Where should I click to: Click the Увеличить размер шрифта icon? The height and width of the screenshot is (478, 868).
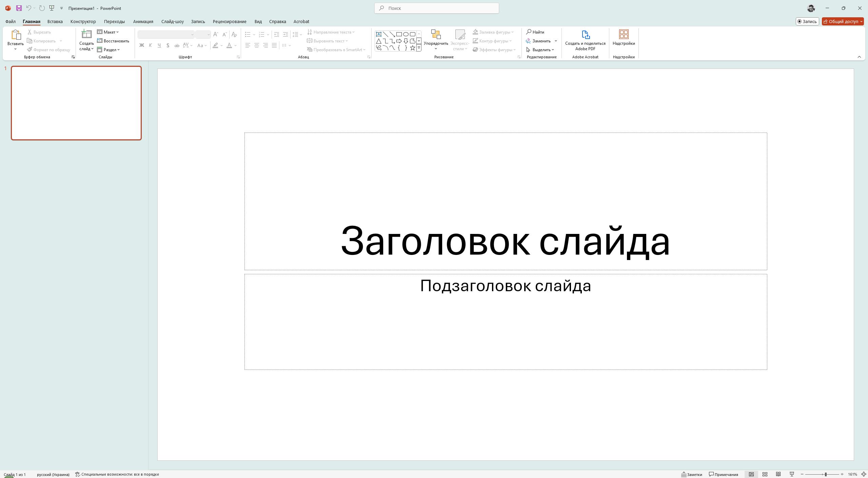[216, 34]
